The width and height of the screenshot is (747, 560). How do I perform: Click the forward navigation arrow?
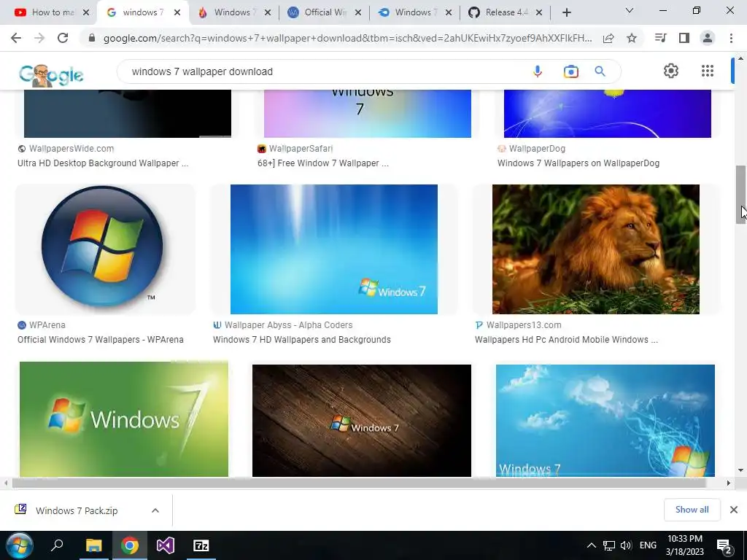39,38
